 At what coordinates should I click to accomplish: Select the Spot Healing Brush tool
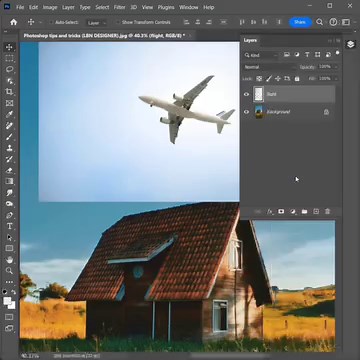tap(9, 126)
